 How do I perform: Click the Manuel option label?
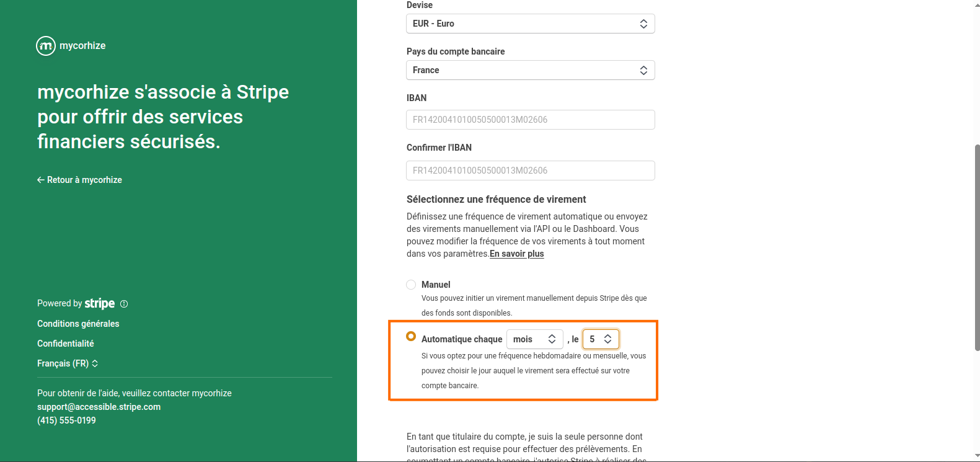point(436,285)
